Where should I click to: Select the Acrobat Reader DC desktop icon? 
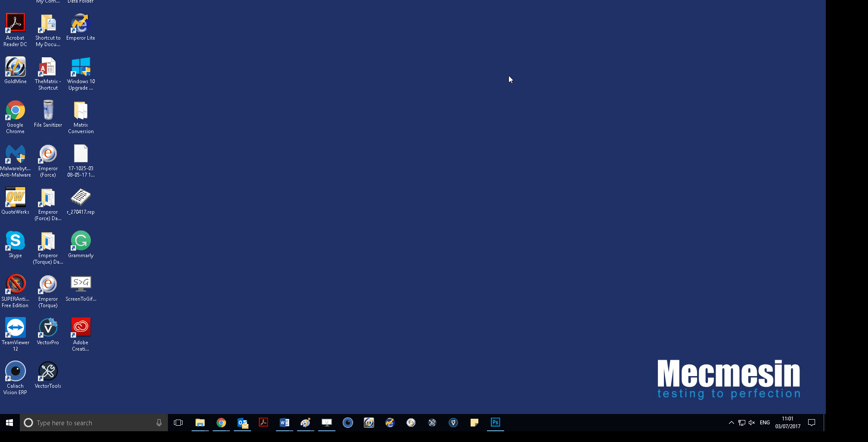coord(15,30)
